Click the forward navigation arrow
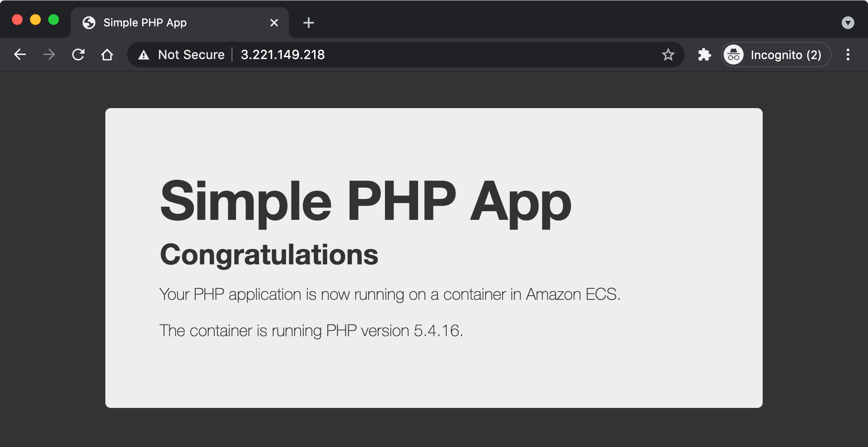This screenshot has width=868, height=447. point(49,55)
